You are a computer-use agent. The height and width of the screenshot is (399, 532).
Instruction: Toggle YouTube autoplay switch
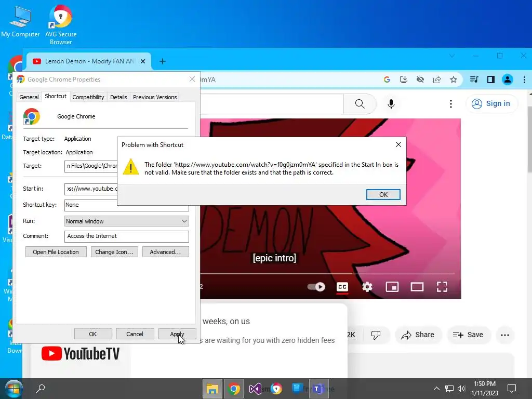316,287
